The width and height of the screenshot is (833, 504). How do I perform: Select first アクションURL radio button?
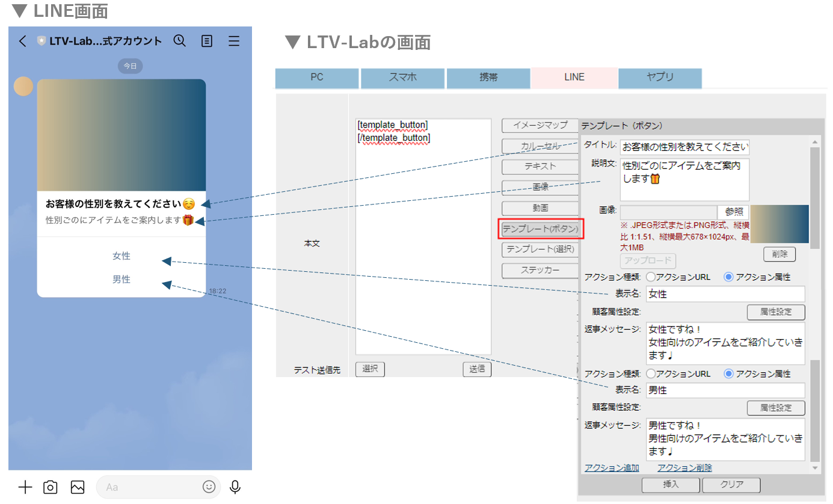pyautogui.click(x=650, y=277)
